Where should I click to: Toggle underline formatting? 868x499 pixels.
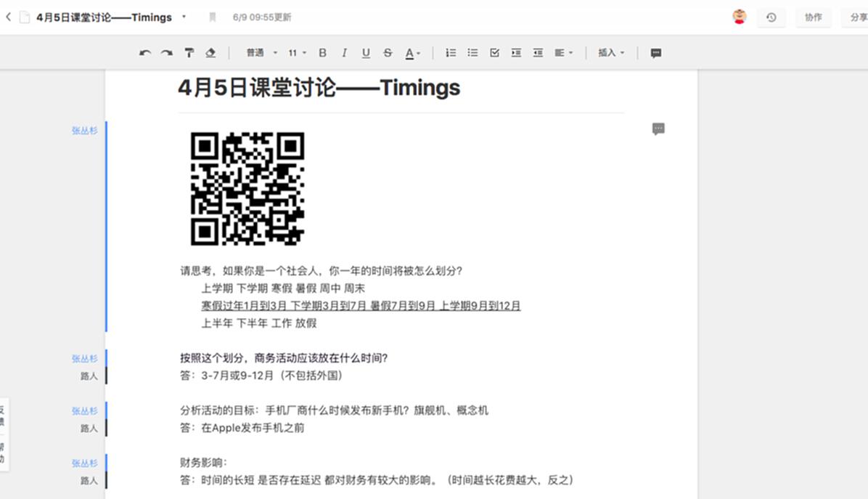[x=366, y=52]
